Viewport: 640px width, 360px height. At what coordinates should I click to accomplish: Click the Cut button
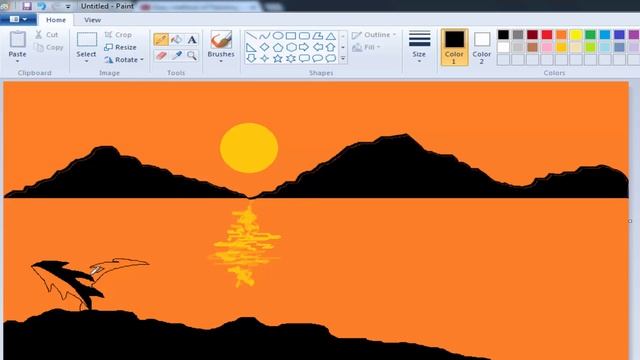(47, 35)
